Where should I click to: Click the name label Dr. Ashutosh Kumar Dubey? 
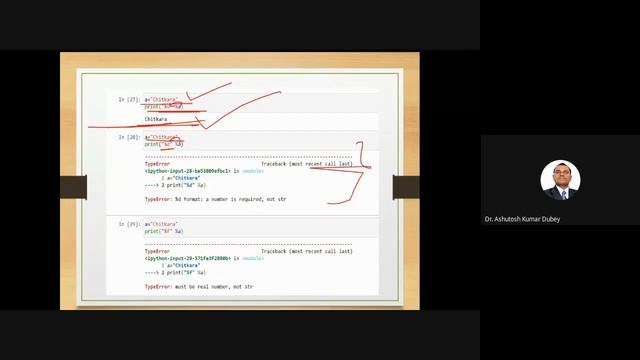[x=522, y=219]
